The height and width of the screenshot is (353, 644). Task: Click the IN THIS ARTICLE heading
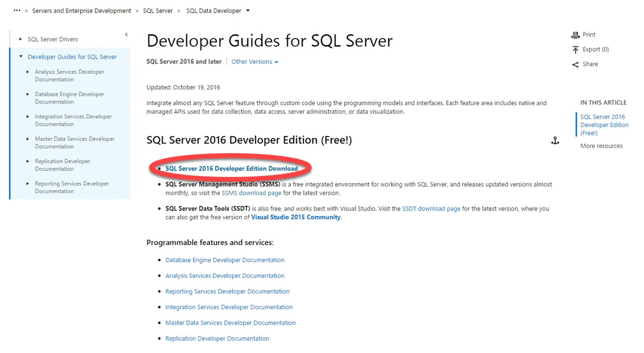pyautogui.click(x=603, y=103)
